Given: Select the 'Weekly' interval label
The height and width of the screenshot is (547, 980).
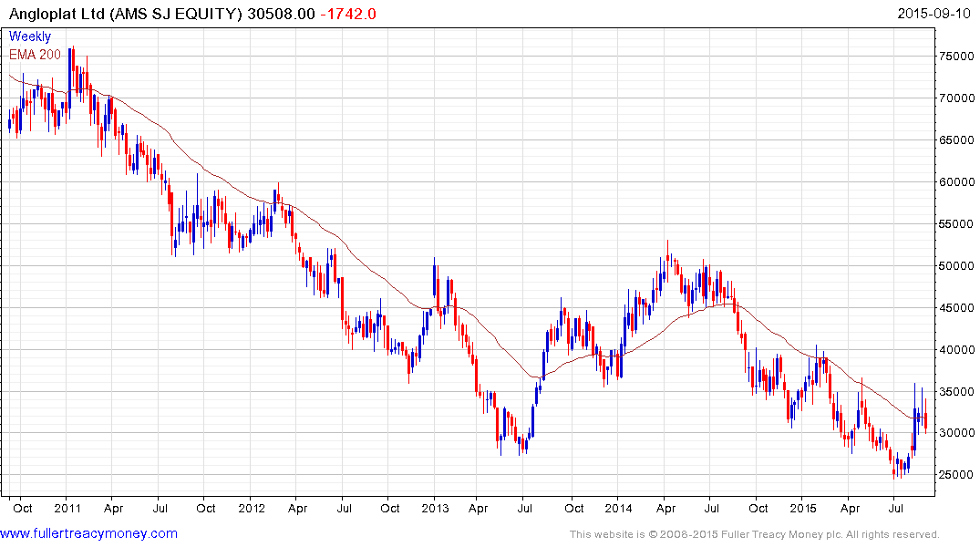Looking at the screenshot, I should tap(30, 36).
